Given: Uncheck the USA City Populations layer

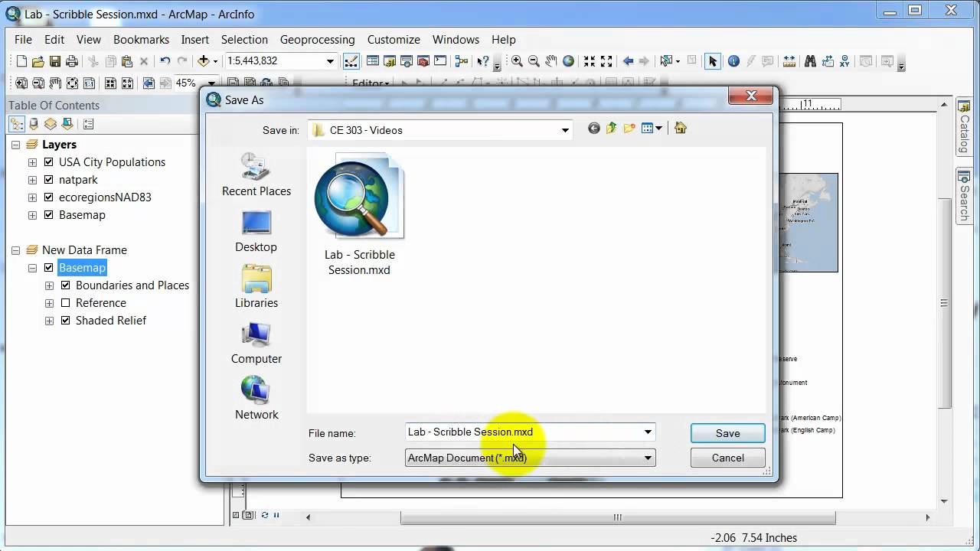Looking at the screenshot, I should click(x=49, y=162).
